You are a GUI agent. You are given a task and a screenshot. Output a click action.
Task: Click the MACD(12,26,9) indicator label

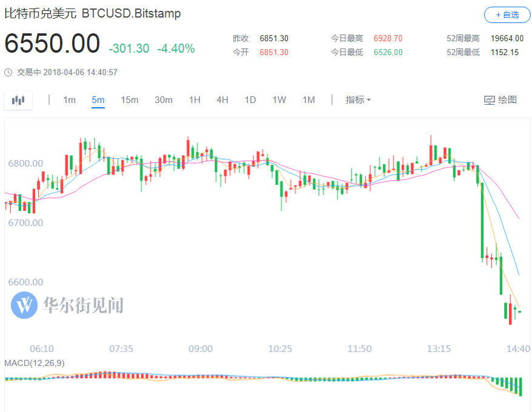click(x=35, y=363)
